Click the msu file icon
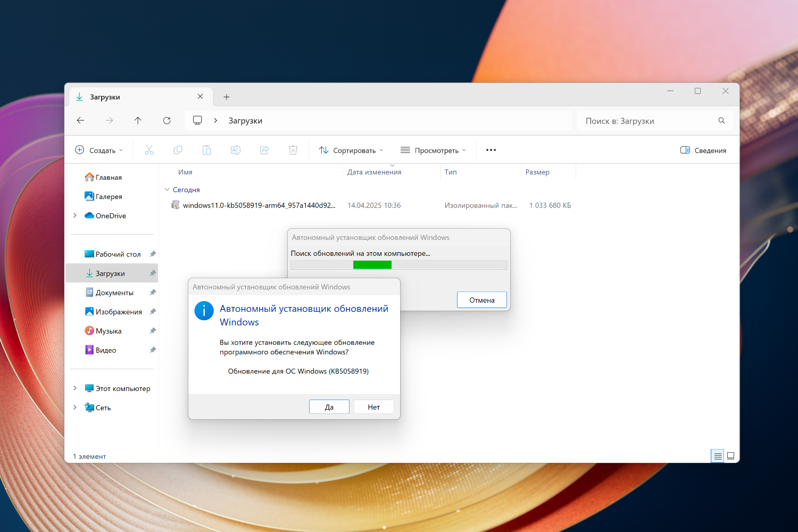Image resolution: width=798 pixels, height=532 pixels. point(175,205)
